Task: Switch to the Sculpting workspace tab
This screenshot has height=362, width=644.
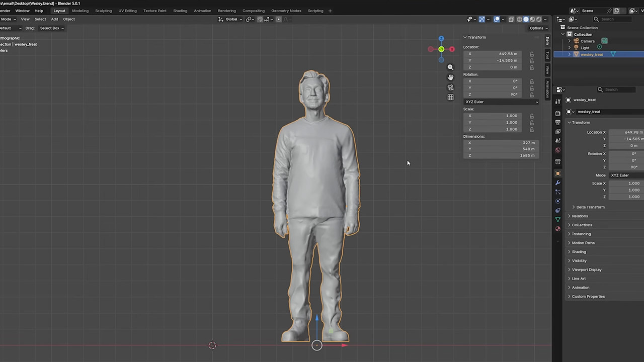Action: 103,11
